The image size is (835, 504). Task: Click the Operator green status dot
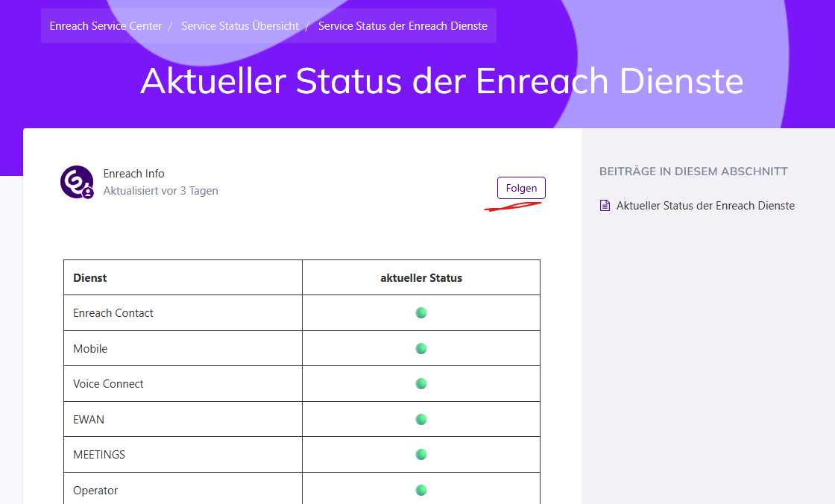[421, 490]
